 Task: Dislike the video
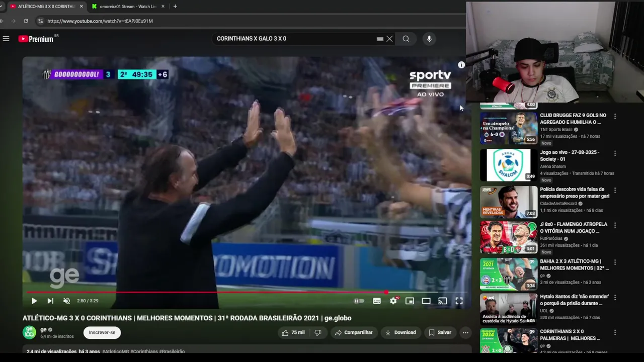pos(318,332)
